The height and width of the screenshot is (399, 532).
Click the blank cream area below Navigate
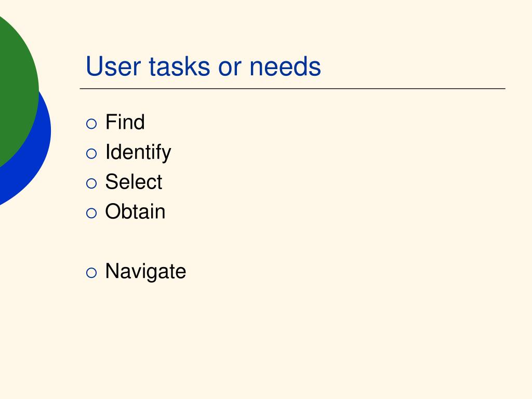[x=271, y=339]
